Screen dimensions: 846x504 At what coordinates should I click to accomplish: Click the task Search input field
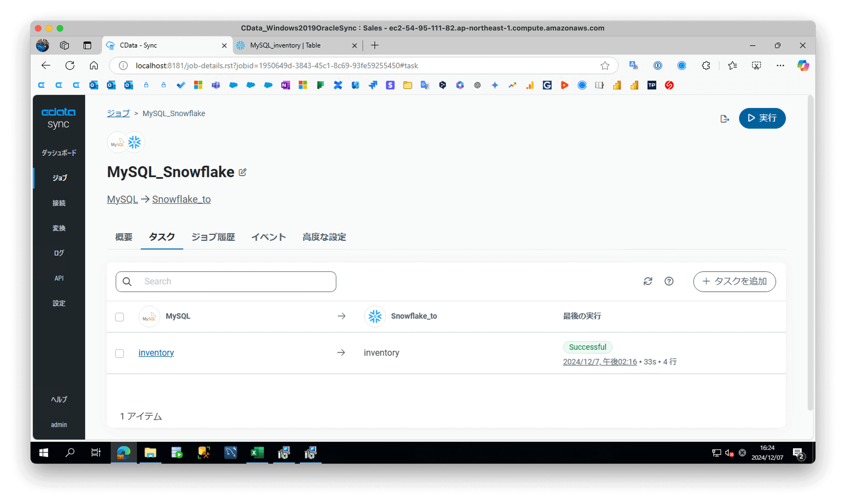click(x=234, y=281)
